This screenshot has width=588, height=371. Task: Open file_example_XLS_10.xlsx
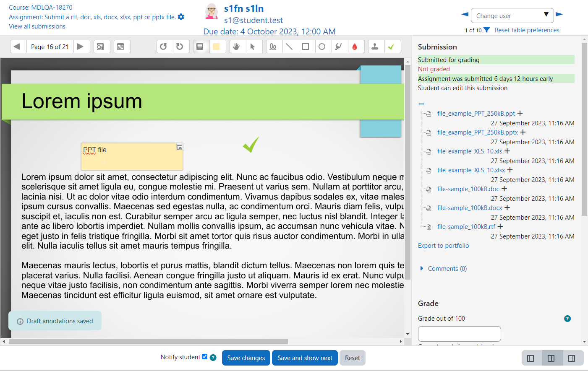(x=471, y=170)
